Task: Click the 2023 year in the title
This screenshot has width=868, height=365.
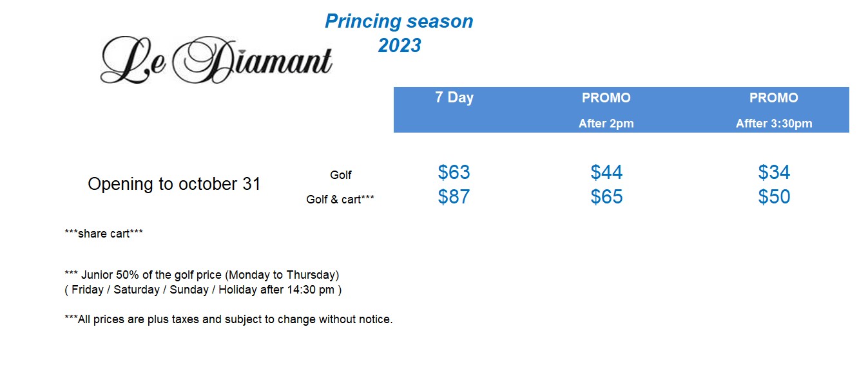Action: coord(400,46)
